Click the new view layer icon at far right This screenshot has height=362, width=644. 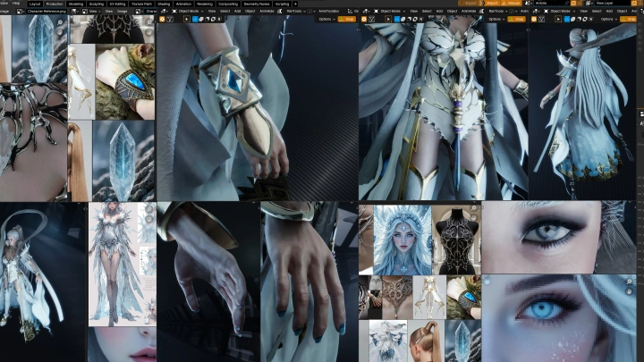tap(632, 4)
